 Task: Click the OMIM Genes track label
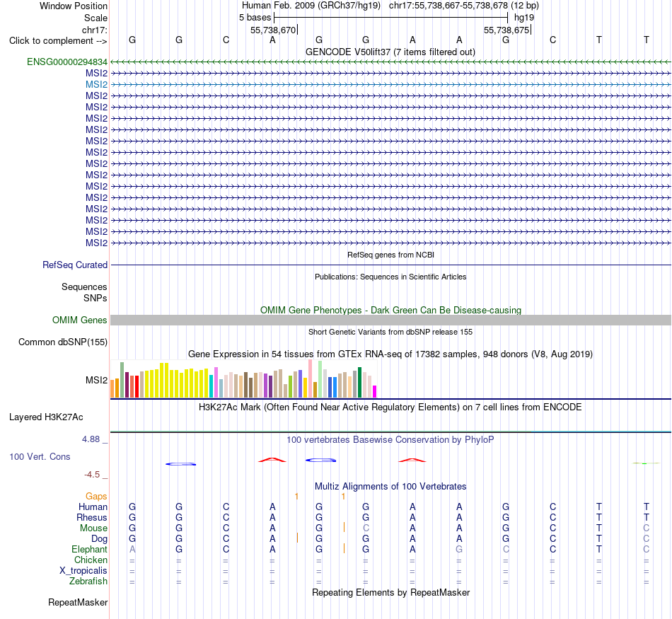point(80,320)
